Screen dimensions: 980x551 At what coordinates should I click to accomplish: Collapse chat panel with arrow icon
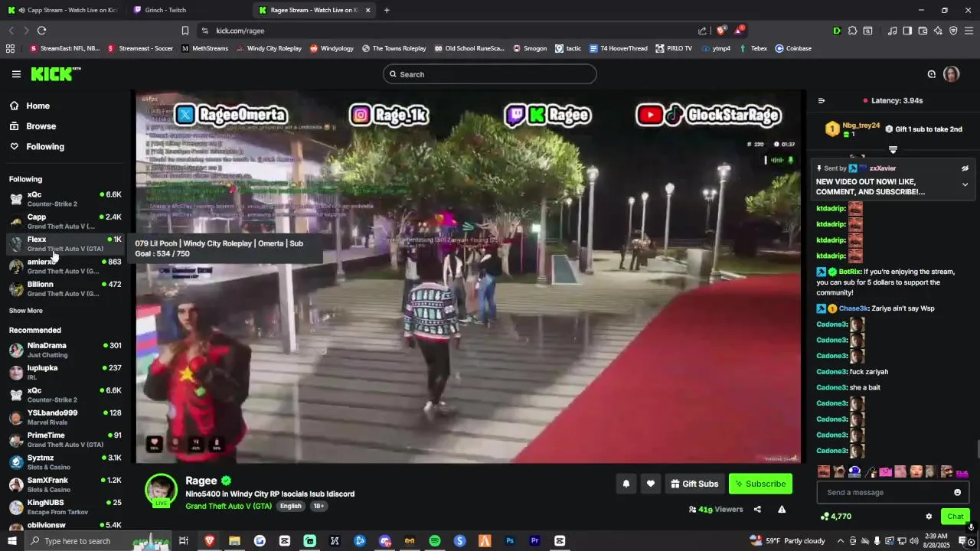click(x=822, y=100)
